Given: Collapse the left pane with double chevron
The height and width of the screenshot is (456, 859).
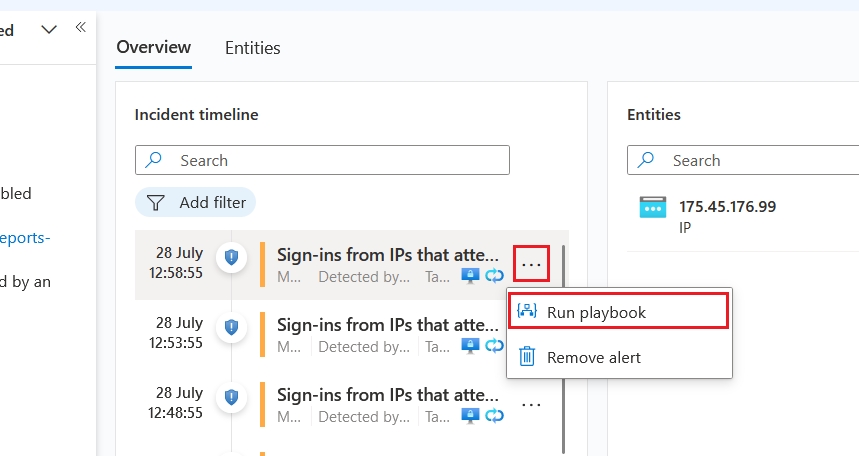Looking at the screenshot, I should coord(81,28).
